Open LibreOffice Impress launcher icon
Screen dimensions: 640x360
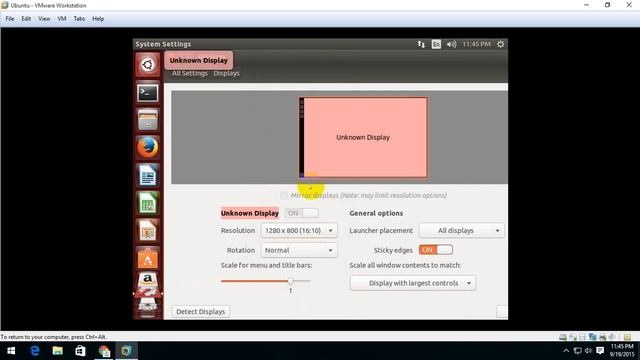point(148,231)
